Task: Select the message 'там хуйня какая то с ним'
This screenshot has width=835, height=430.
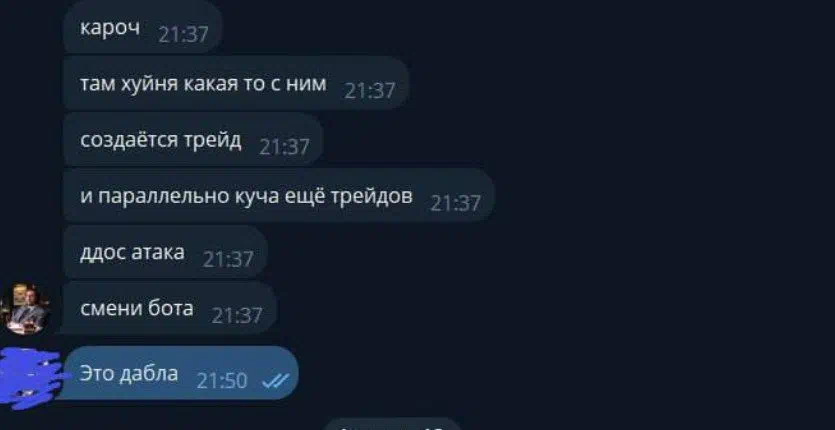Action: tap(236, 83)
